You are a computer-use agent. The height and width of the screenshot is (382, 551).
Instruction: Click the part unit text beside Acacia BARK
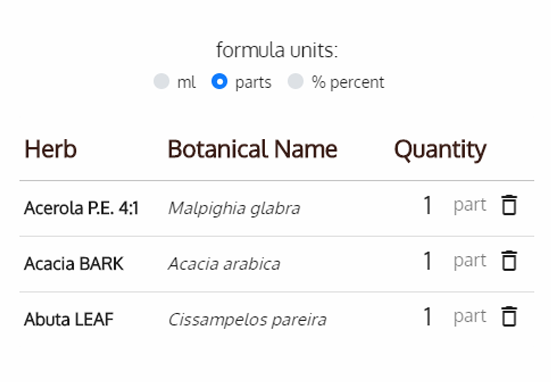pyautogui.click(x=470, y=261)
